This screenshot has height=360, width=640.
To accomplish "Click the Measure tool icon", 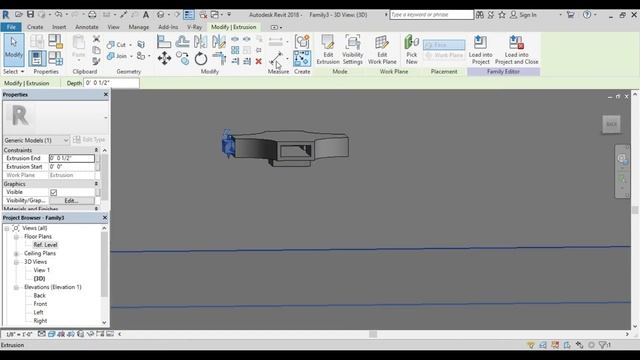I will [276, 58].
